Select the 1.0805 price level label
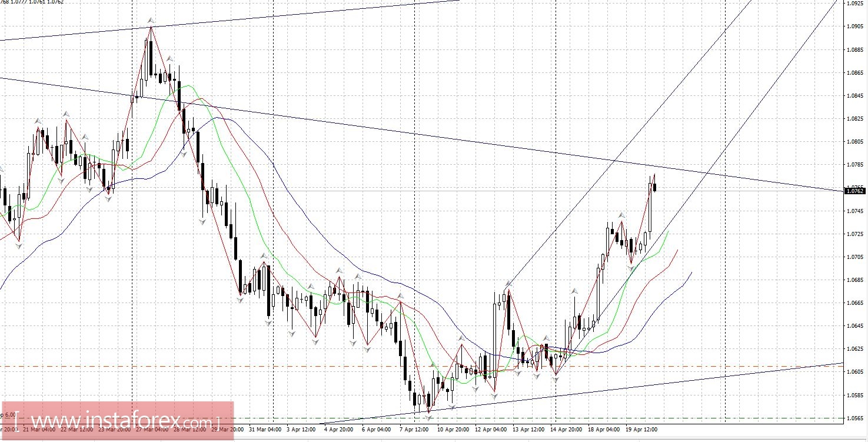Screen dimensions: 868x442 pyautogui.click(x=855, y=142)
